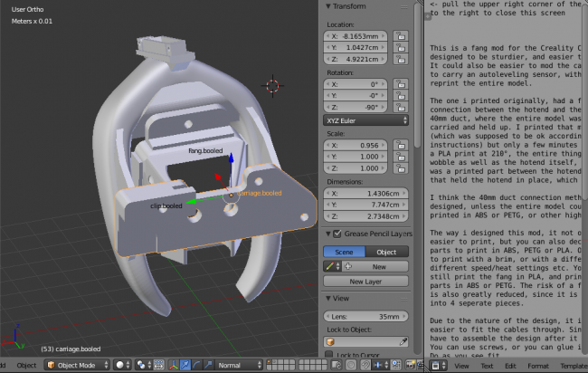
Task: Toggle the 3D manipulator widget
Action: pyautogui.click(x=174, y=365)
